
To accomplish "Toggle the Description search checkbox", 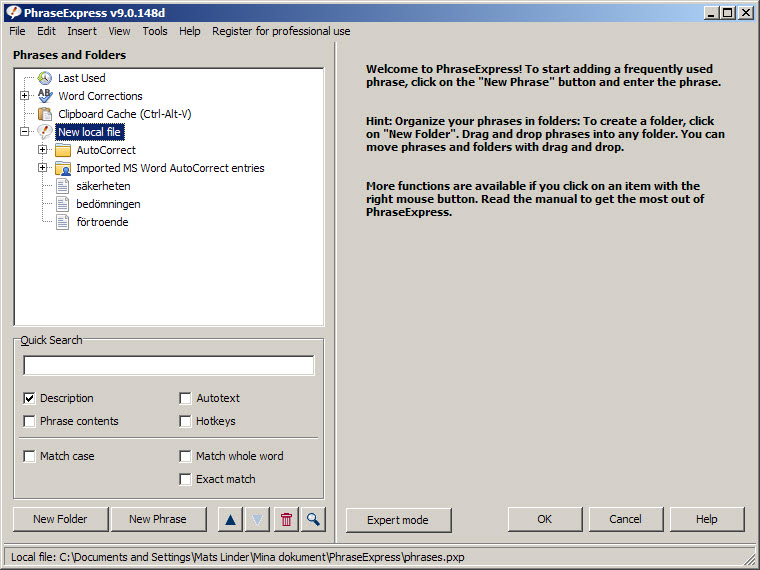I will coord(29,398).
